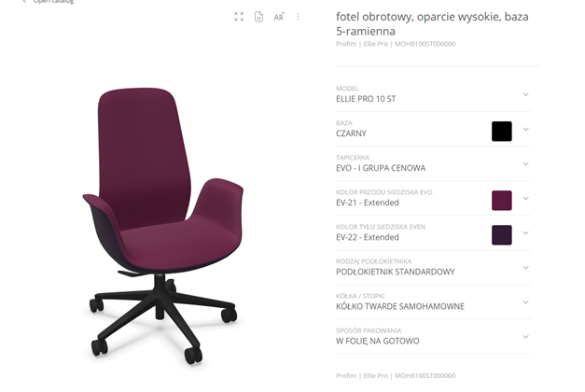
Task: Click the EV-21 burgundy color swatch
Action: pos(501,200)
